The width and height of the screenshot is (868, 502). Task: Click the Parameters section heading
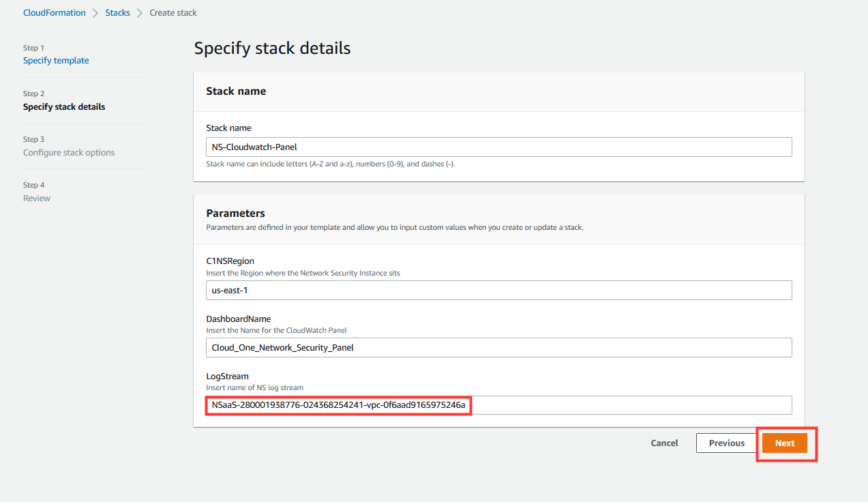236,213
